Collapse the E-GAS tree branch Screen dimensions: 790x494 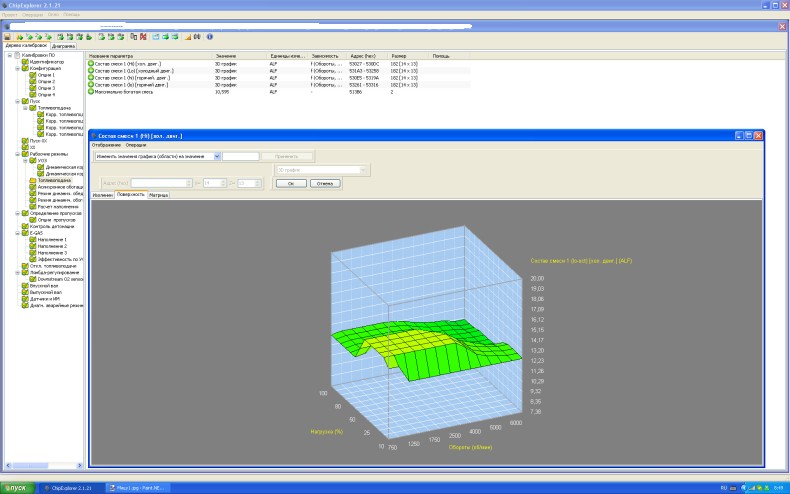17,232
